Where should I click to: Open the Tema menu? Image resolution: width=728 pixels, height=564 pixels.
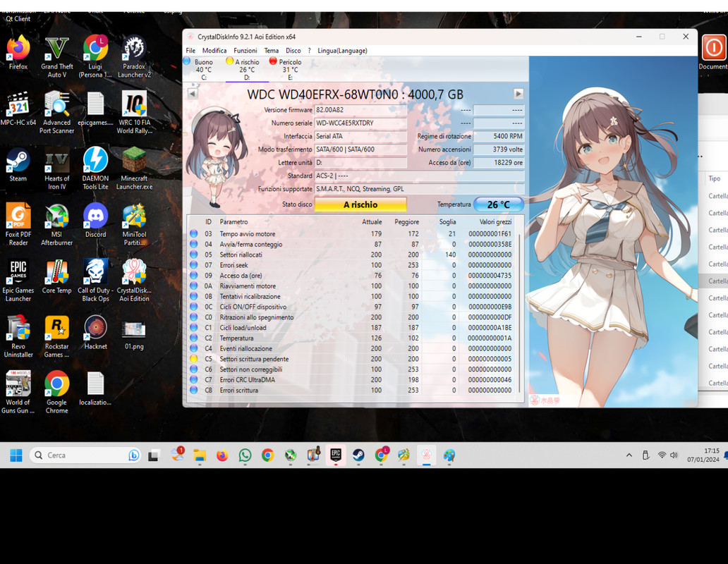272,51
